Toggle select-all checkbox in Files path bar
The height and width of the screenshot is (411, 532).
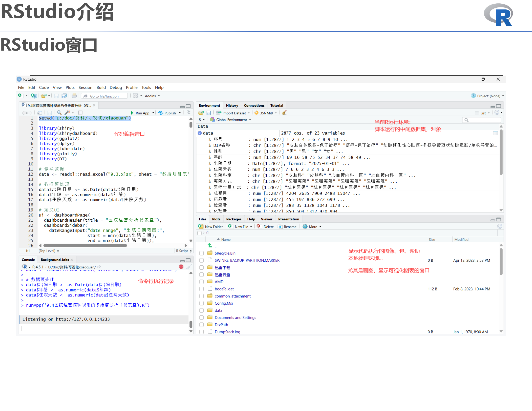199,233
